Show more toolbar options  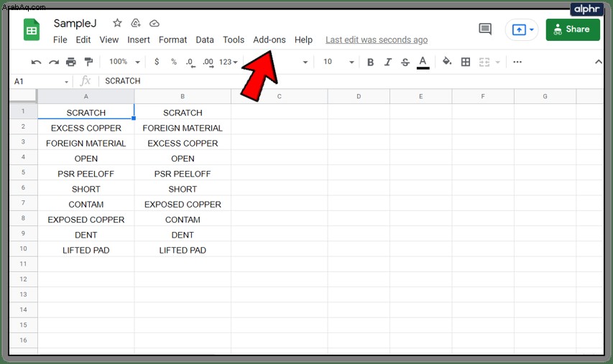(x=517, y=62)
